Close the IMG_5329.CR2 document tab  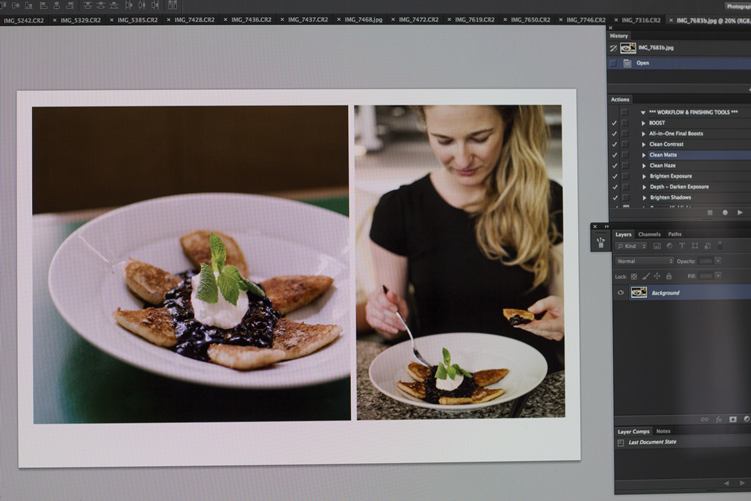tap(55, 21)
